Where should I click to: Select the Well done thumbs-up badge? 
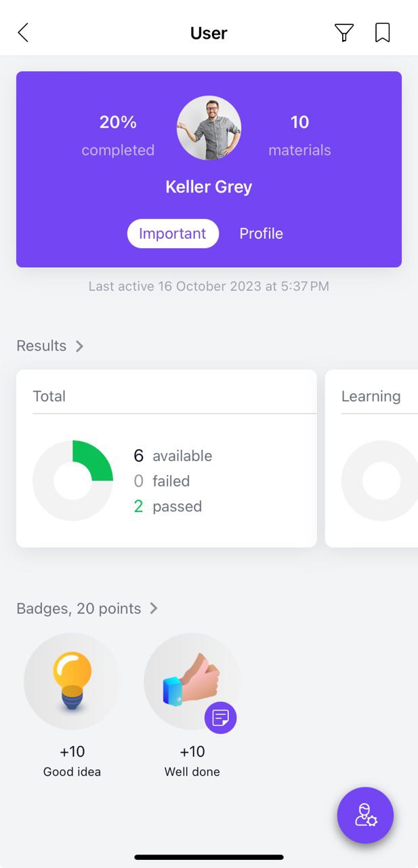click(x=192, y=681)
